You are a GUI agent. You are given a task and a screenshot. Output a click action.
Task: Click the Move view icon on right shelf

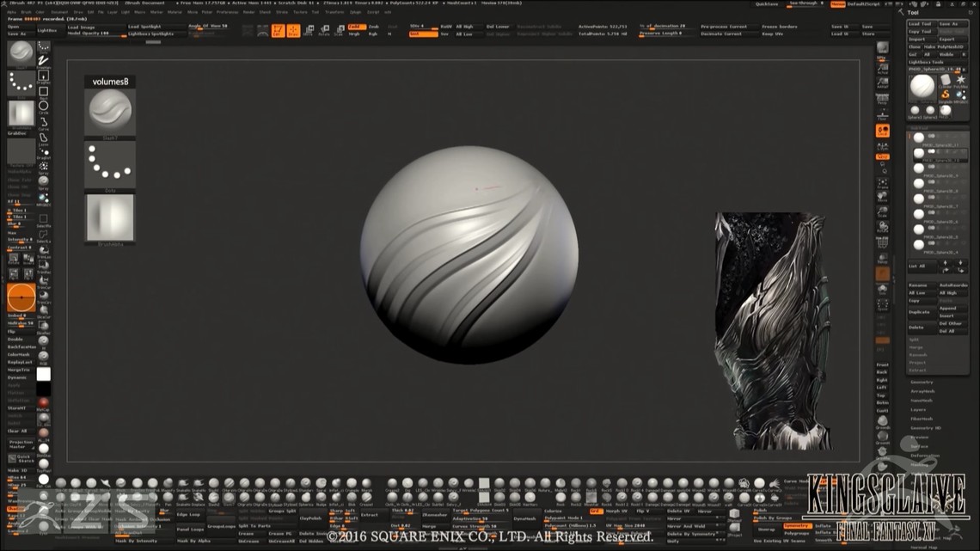click(x=883, y=198)
